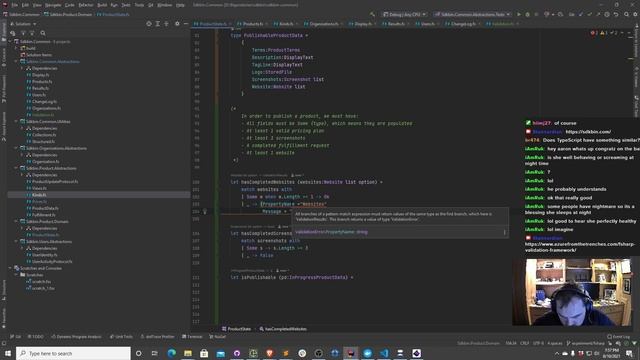Screen dimensions: 640x360
Task: Click the Debug bug icon
Action: [527, 14]
